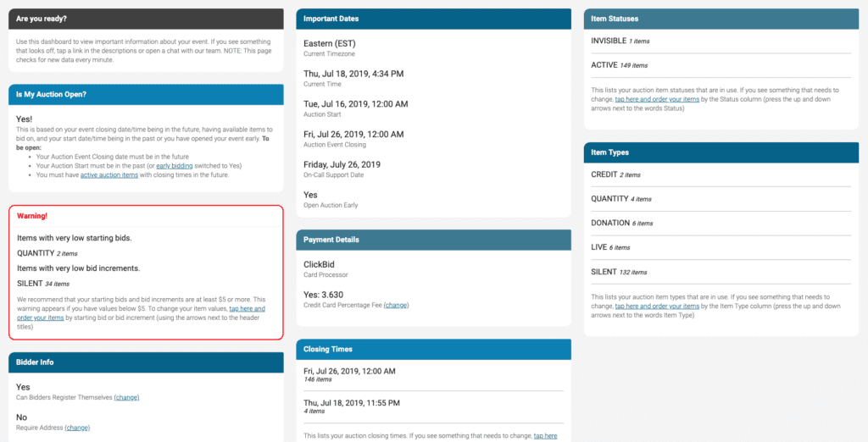Click the active auction items link

pos(112,175)
